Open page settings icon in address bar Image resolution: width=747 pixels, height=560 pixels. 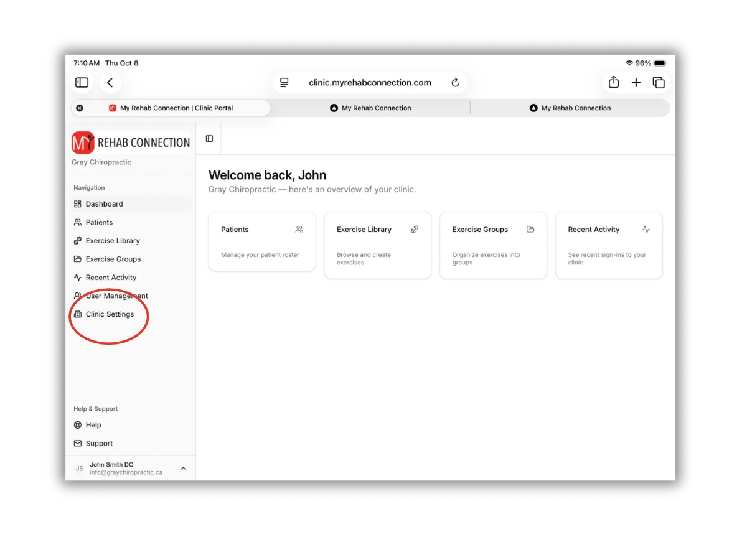click(x=284, y=82)
